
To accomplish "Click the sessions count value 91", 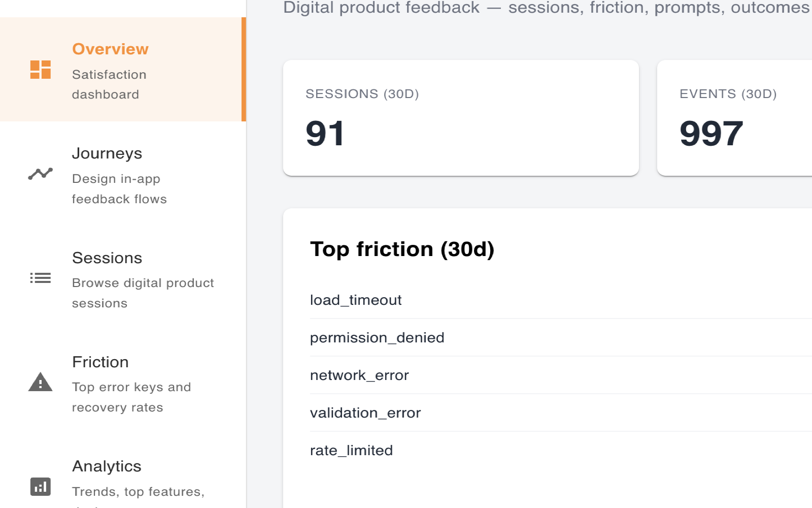I will [325, 134].
